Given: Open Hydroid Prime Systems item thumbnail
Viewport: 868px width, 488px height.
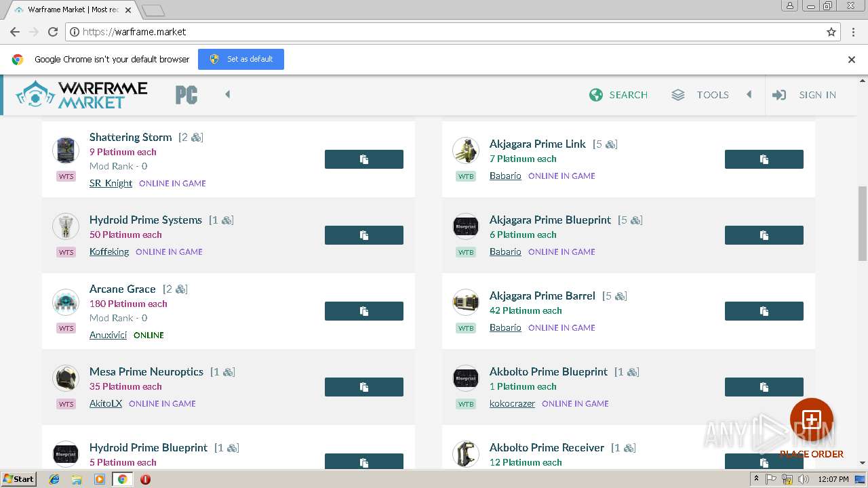Looking at the screenshot, I should click(x=66, y=226).
